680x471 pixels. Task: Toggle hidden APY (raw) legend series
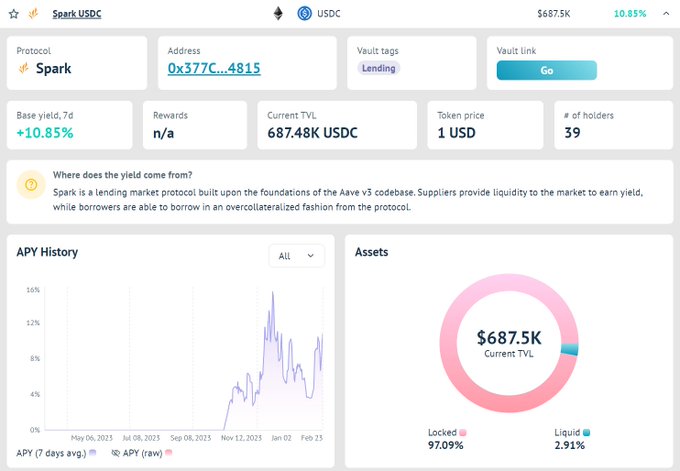click(142, 453)
